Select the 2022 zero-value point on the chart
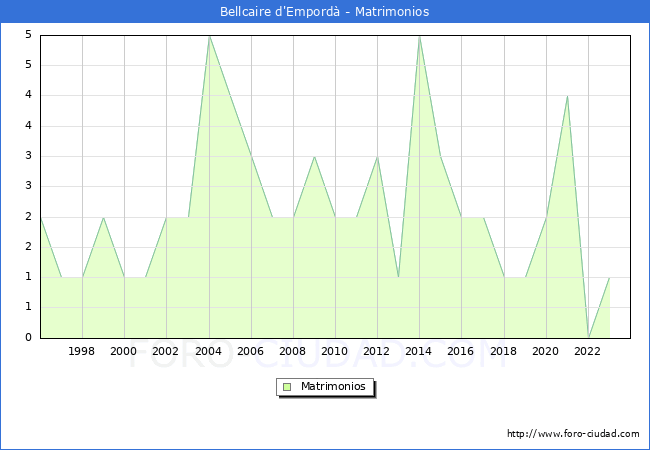Viewport: 650px width, 450px height. [588, 338]
